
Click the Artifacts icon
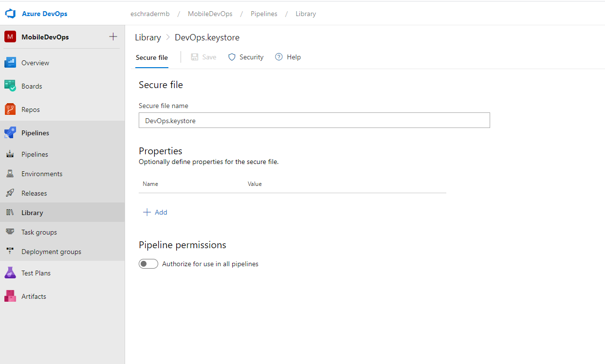pyautogui.click(x=10, y=296)
